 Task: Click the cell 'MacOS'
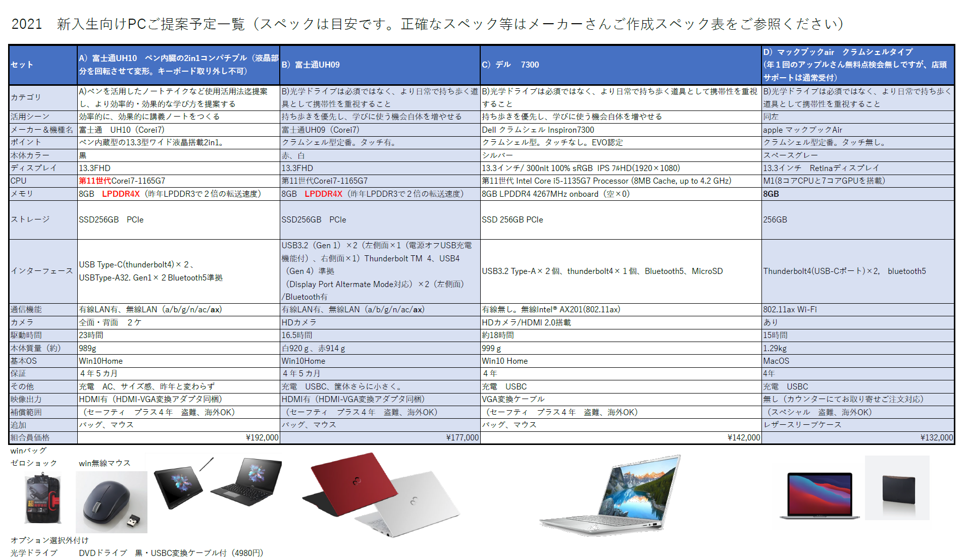click(x=858, y=361)
